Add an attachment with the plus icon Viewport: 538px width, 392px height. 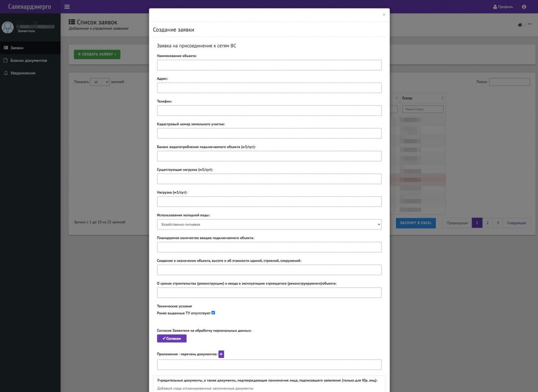[x=221, y=354]
